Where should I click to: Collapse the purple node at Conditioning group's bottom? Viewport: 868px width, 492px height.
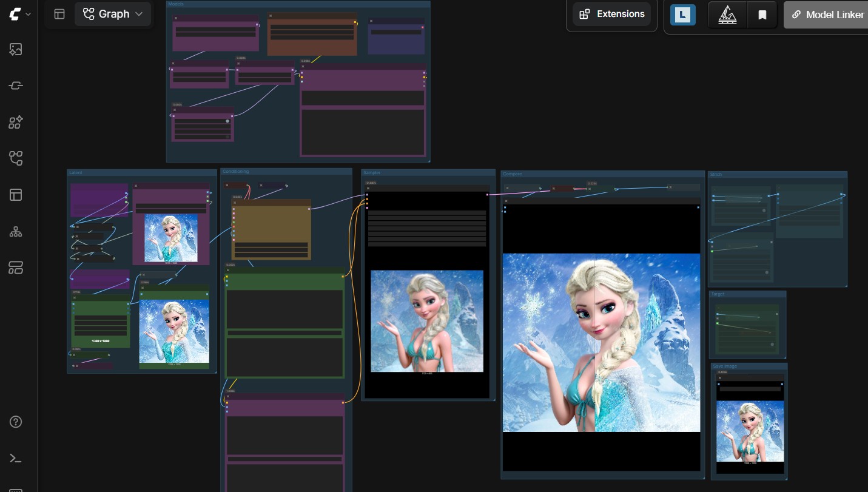pyautogui.click(x=228, y=396)
